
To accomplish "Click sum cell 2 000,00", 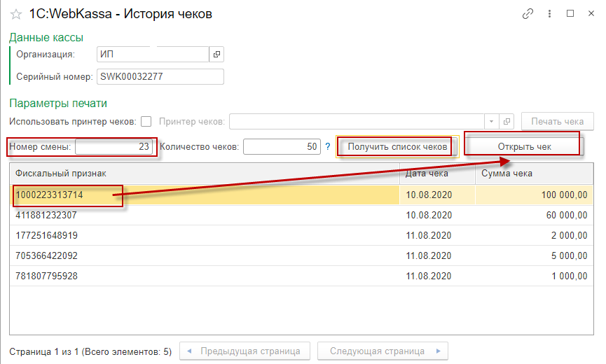I will pyautogui.click(x=534, y=235).
